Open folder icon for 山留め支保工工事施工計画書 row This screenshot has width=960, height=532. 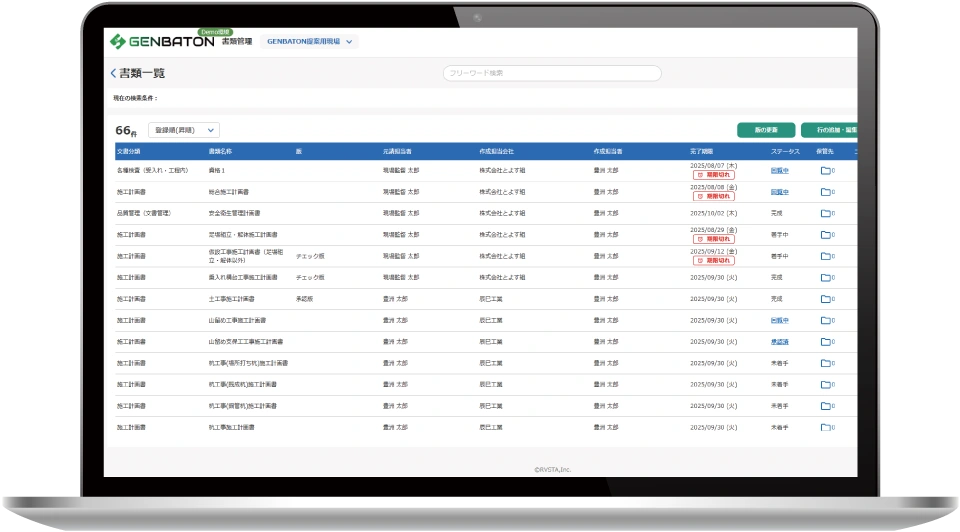tap(826, 342)
